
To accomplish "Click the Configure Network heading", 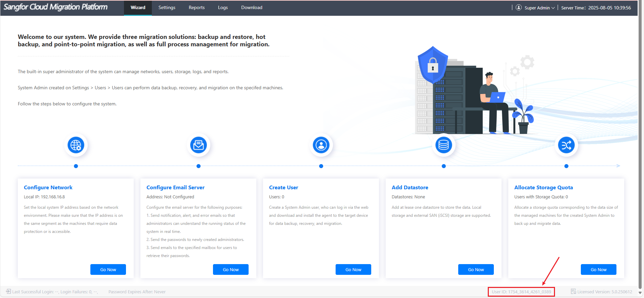I will click(48, 187).
